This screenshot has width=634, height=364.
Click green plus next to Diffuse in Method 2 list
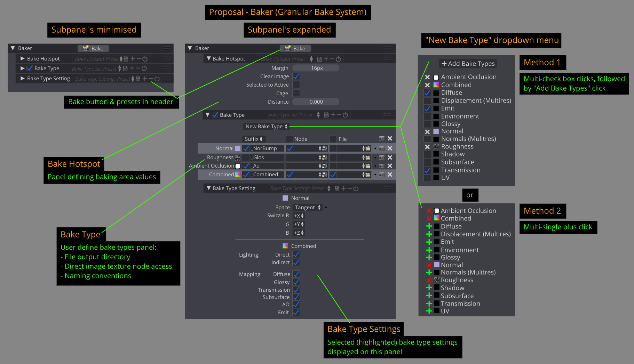(429, 226)
